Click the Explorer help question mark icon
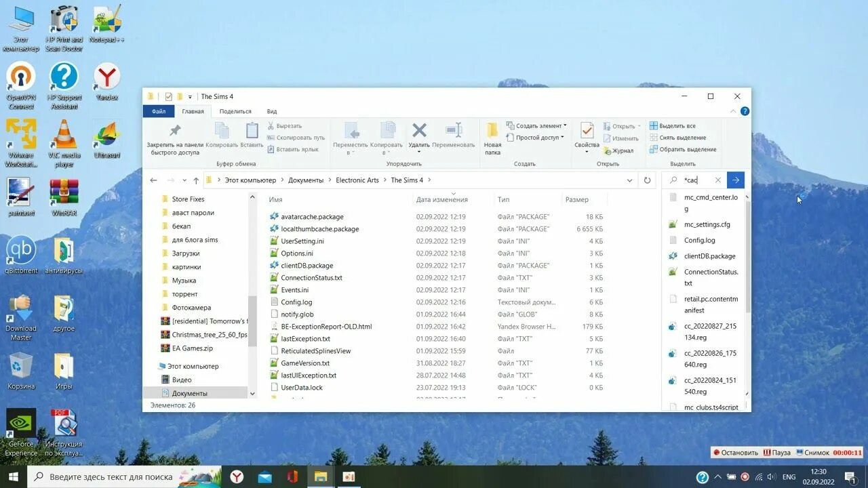Image resolution: width=868 pixels, height=488 pixels. [x=745, y=111]
